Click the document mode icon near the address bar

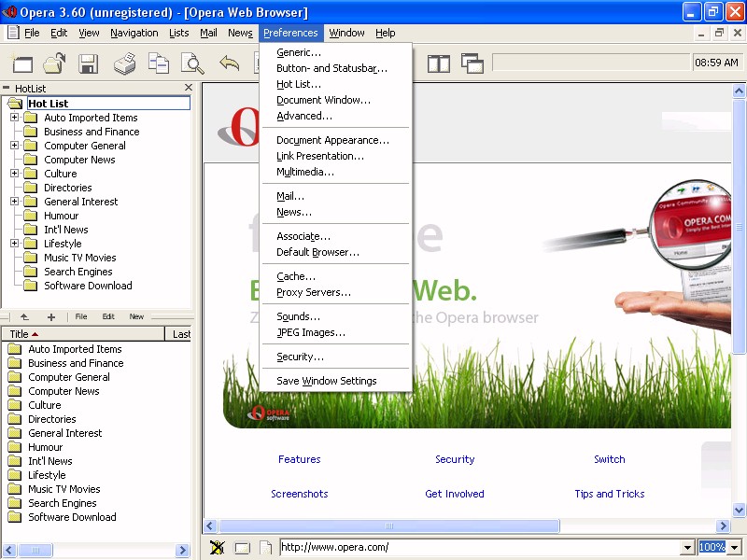coord(242,548)
